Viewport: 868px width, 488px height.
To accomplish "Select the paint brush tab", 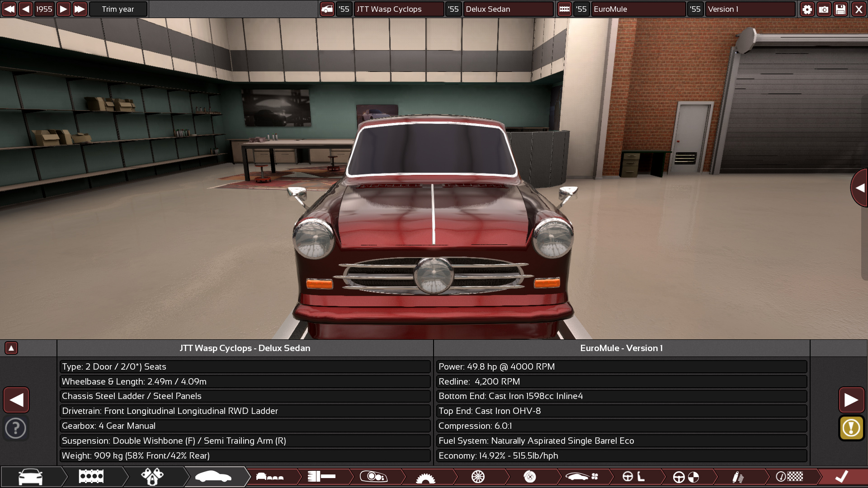I will point(321,477).
